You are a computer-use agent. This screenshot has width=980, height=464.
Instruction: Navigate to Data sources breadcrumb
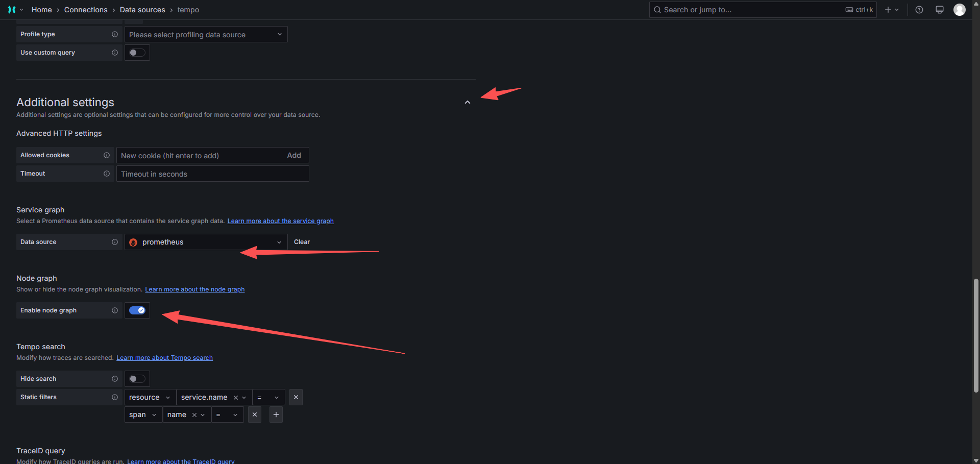pos(142,10)
